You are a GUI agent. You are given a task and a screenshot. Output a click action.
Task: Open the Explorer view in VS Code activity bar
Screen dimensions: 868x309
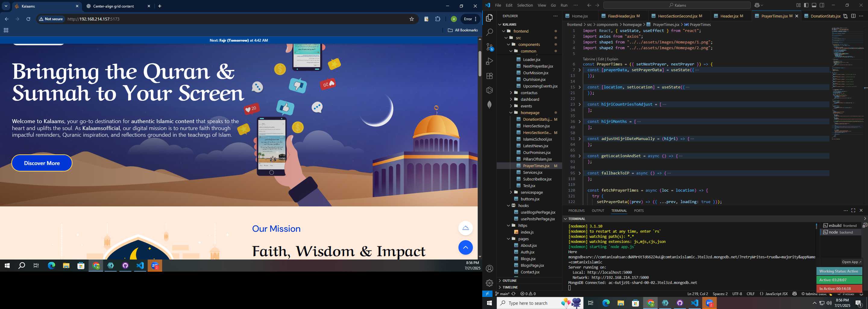(x=489, y=18)
